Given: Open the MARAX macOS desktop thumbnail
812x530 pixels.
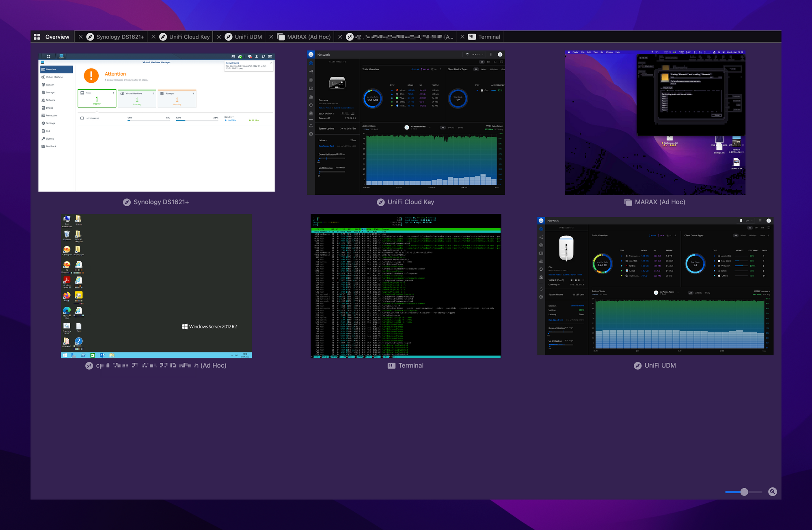Looking at the screenshot, I should (x=655, y=122).
